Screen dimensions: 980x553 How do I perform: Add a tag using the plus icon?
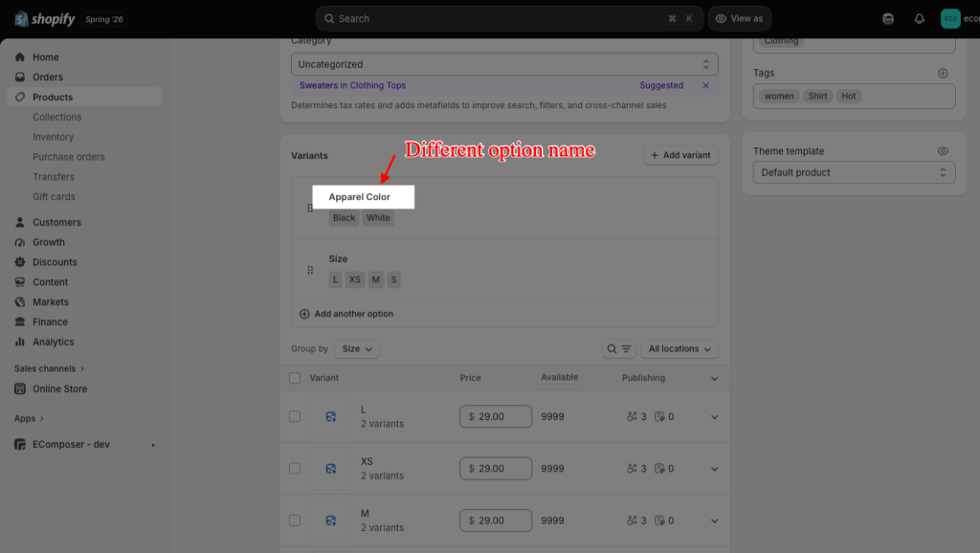(943, 73)
